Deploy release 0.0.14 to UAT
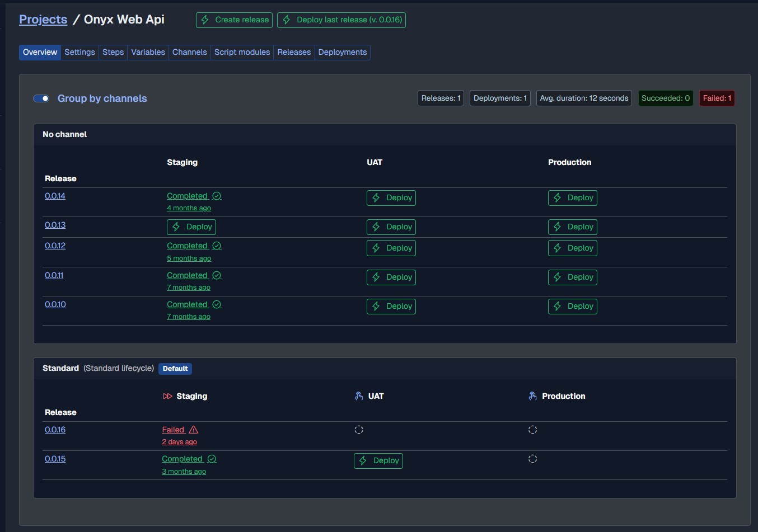The height and width of the screenshot is (532, 758). (x=391, y=197)
